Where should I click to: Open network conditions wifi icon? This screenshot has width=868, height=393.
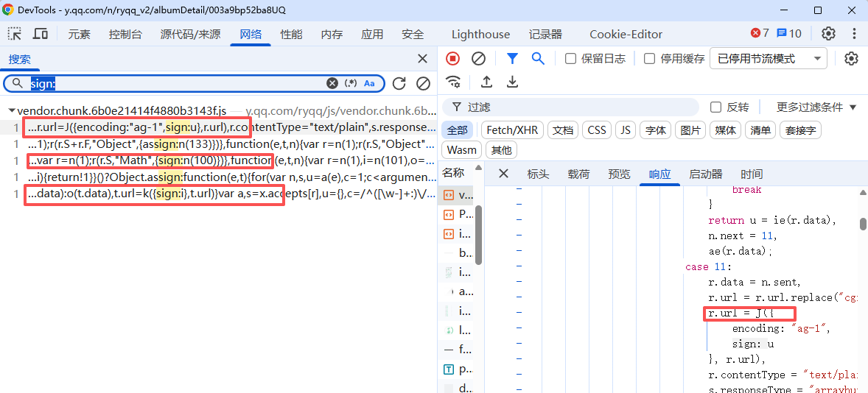(453, 82)
